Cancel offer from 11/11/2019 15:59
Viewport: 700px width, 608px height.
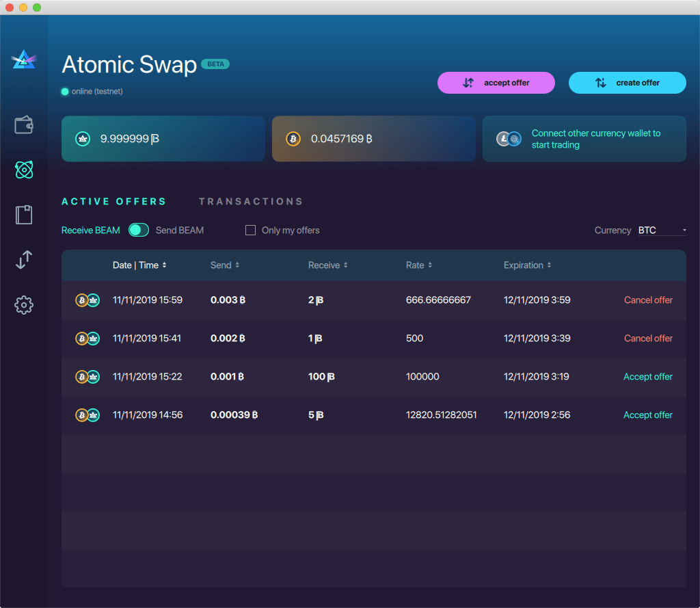648,300
